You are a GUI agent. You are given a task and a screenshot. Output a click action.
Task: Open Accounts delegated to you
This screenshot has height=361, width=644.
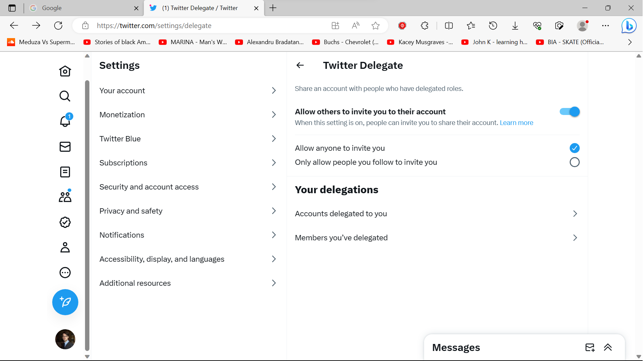pyautogui.click(x=437, y=214)
